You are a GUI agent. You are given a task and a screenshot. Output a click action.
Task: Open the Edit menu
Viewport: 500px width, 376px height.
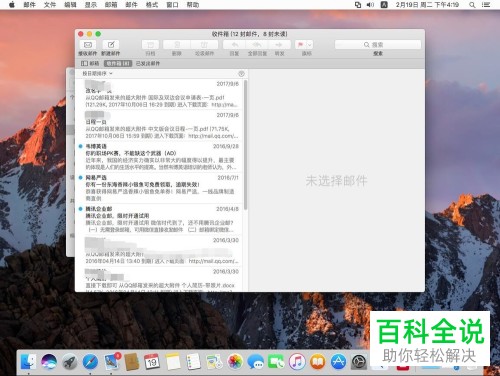[70, 5]
